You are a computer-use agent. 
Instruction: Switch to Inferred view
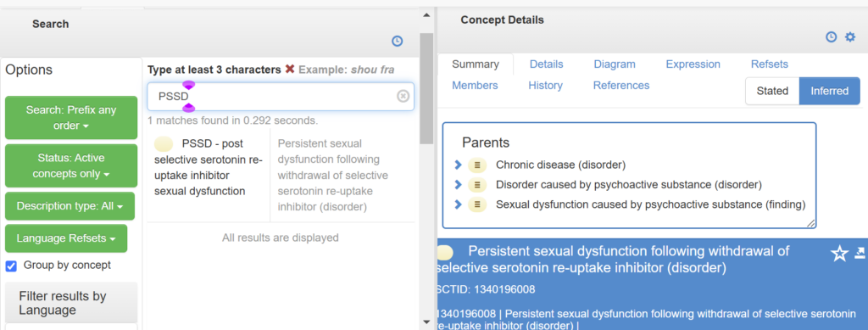(830, 91)
